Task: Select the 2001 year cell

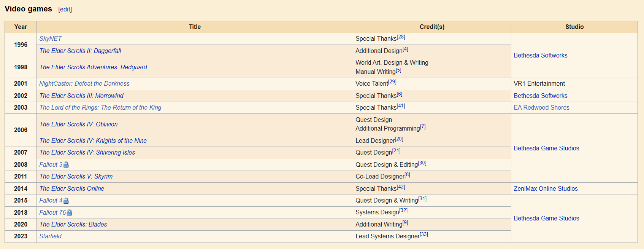Action: pos(21,84)
